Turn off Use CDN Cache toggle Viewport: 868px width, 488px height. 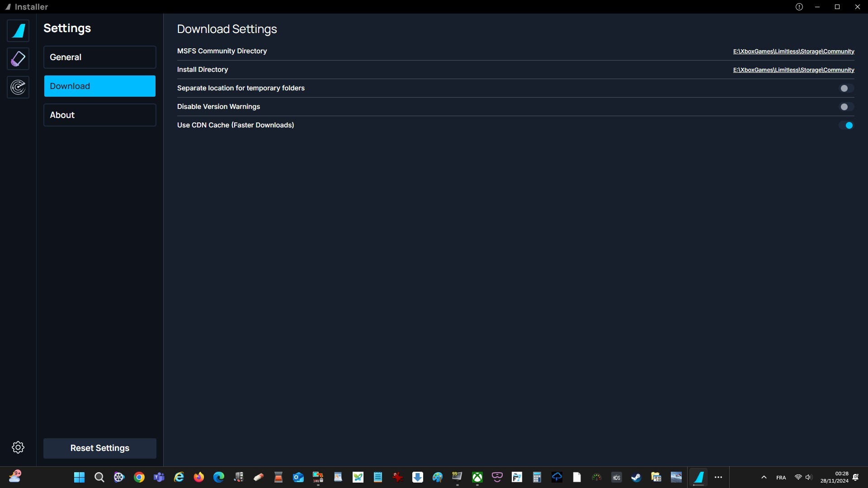click(846, 125)
